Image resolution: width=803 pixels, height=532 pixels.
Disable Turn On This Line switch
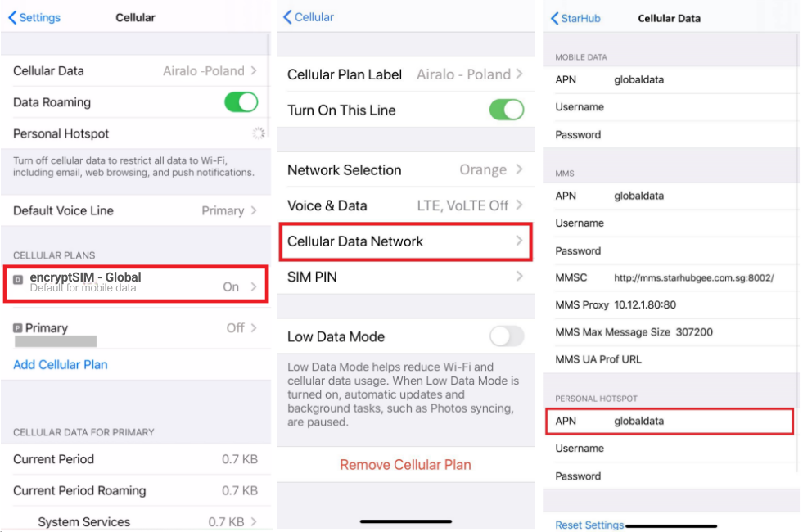pyautogui.click(x=507, y=110)
